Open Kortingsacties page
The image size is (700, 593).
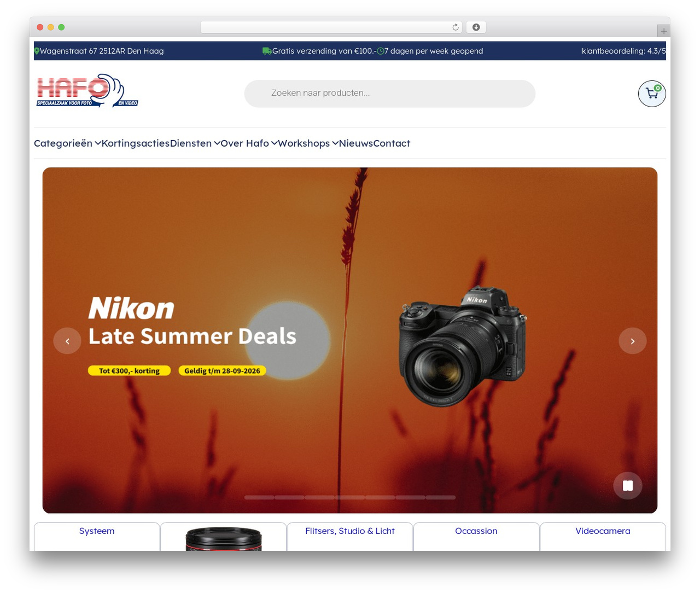point(136,143)
